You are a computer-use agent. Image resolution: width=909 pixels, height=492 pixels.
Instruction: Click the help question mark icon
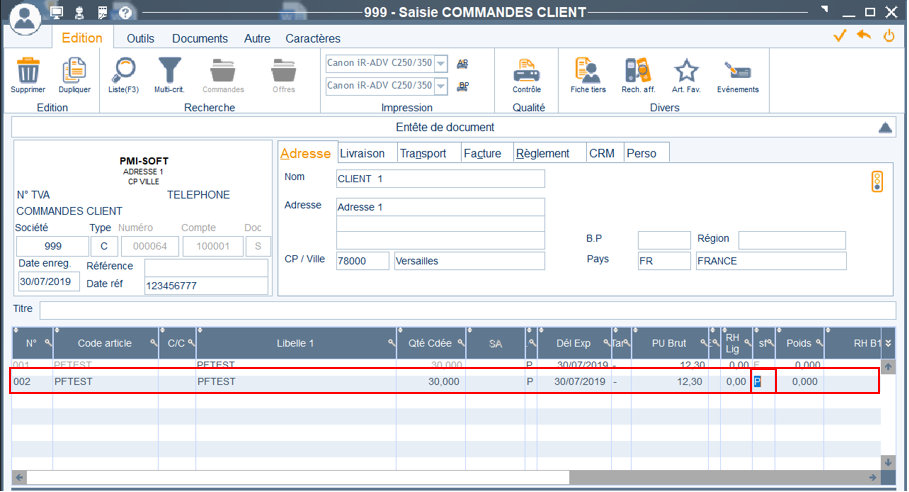[125, 12]
